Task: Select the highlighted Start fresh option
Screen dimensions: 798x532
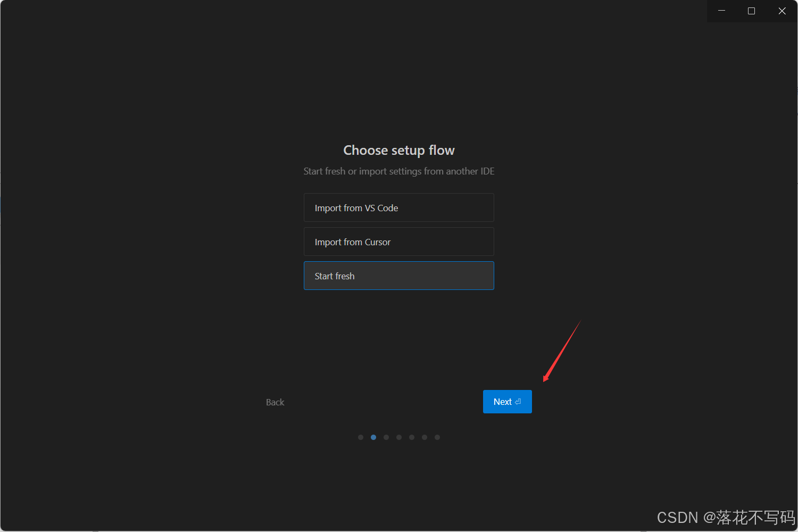Action: click(x=399, y=276)
